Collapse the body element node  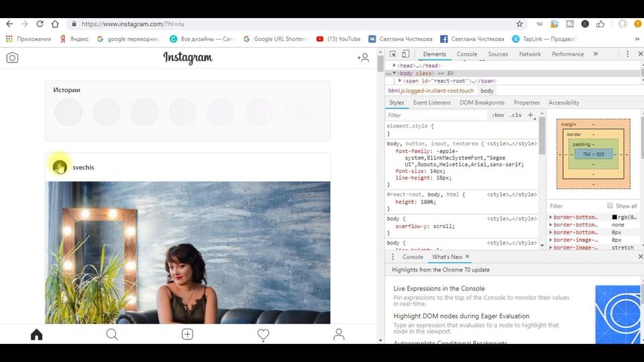[394, 73]
